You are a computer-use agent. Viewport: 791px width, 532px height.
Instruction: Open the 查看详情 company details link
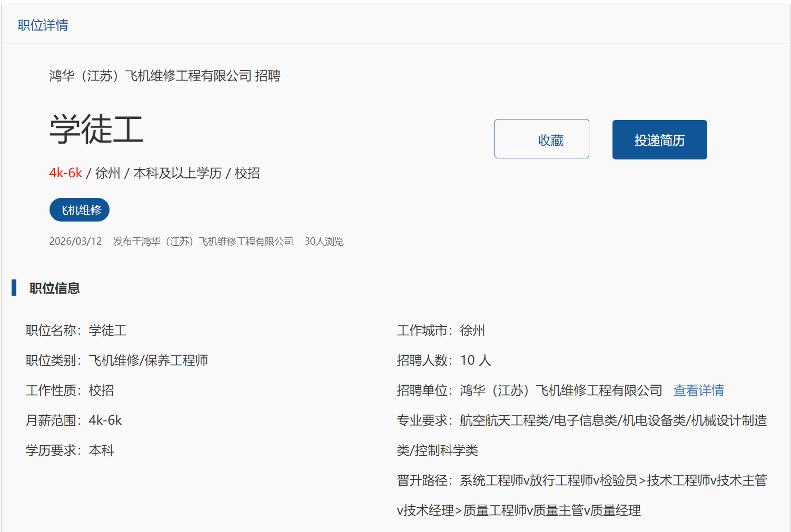(698, 390)
